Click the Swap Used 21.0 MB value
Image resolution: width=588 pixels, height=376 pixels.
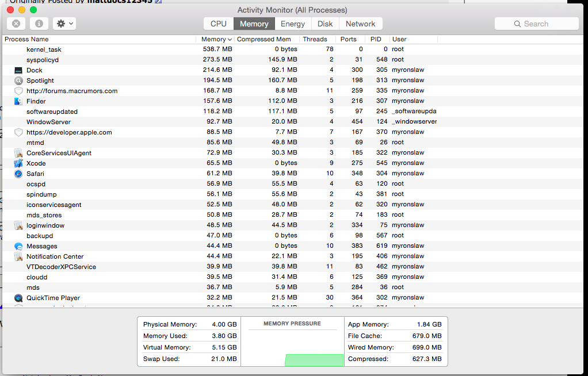tap(224, 359)
